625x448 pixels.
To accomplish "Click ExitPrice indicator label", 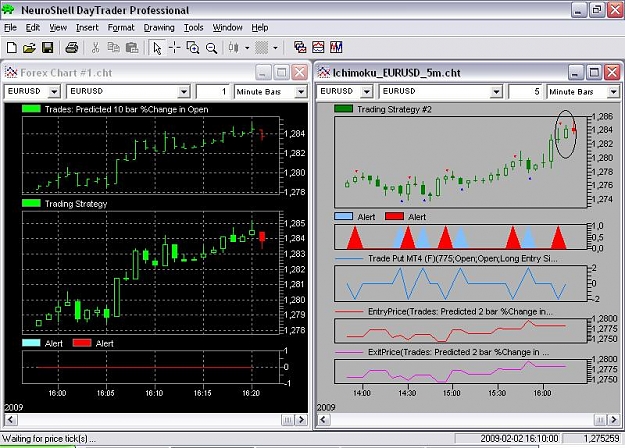I will 459,352.
